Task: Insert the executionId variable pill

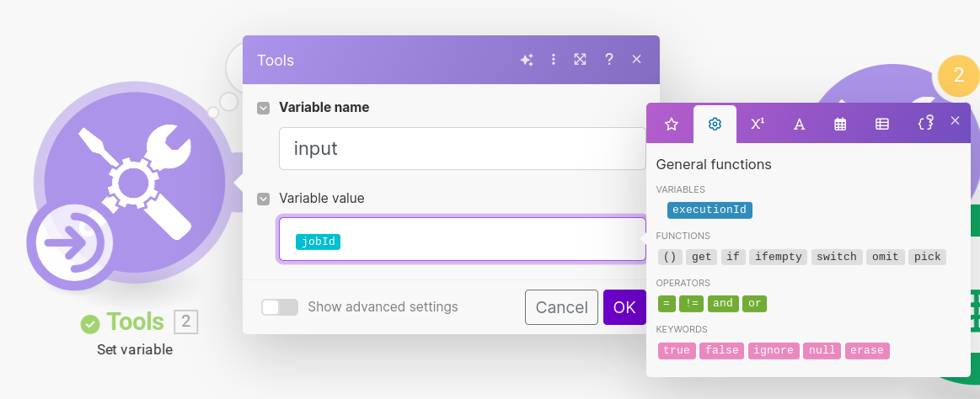Action: (x=710, y=210)
